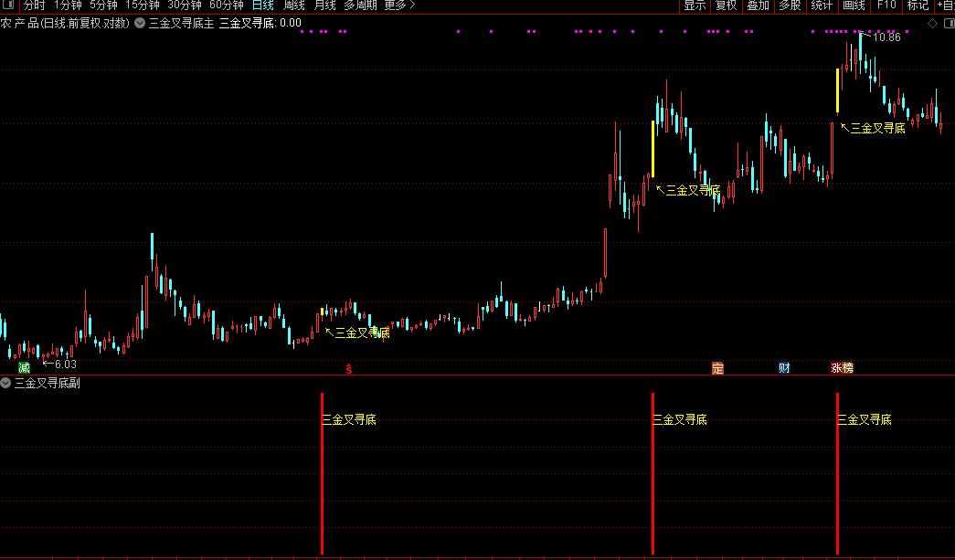This screenshot has width=955, height=560.
Task: Click the first 三金叉寻底 label in main chart
Action: pyautogui.click(x=363, y=333)
